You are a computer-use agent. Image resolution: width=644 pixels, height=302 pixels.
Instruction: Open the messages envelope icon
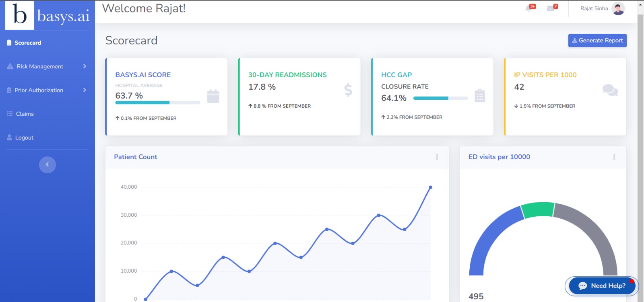click(x=551, y=8)
